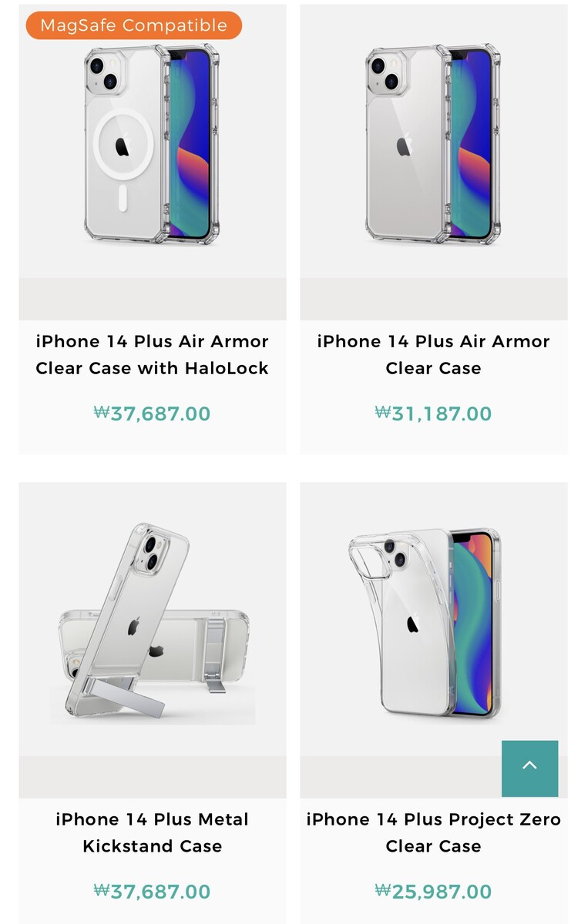Click the gray strip below the Air Armor Clear Case image
This screenshot has width=571, height=924.
[433, 299]
